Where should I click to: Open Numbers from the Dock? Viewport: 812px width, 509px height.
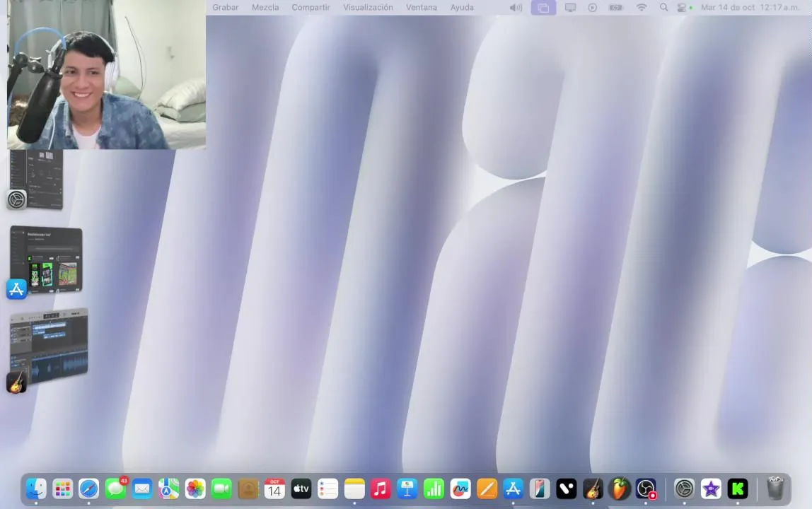(434, 488)
